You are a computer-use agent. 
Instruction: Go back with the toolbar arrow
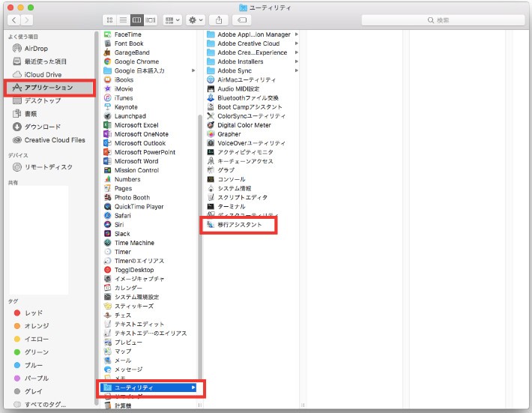(14, 20)
